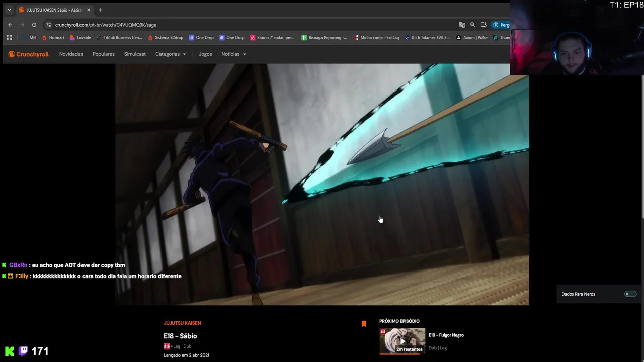Expand the Categorias dropdown menu
Image resolution: width=644 pixels, height=362 pixels.
[x=171, y=54]
